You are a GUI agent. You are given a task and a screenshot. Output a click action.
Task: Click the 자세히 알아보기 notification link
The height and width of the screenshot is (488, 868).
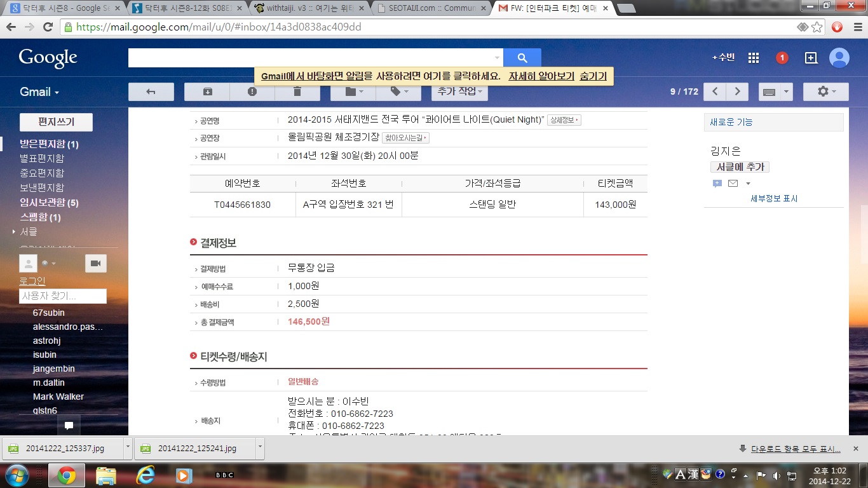click(541, 76)
